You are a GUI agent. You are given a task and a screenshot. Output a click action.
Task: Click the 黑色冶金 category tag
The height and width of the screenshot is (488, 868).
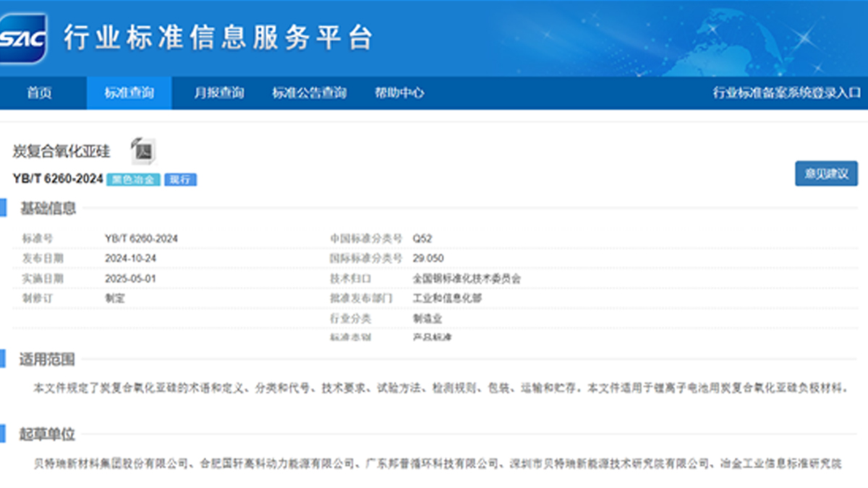pos(133,179)
